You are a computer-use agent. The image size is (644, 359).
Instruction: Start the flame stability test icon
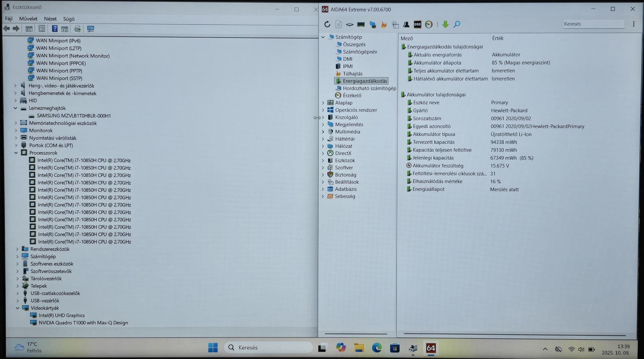pos(384,24)
